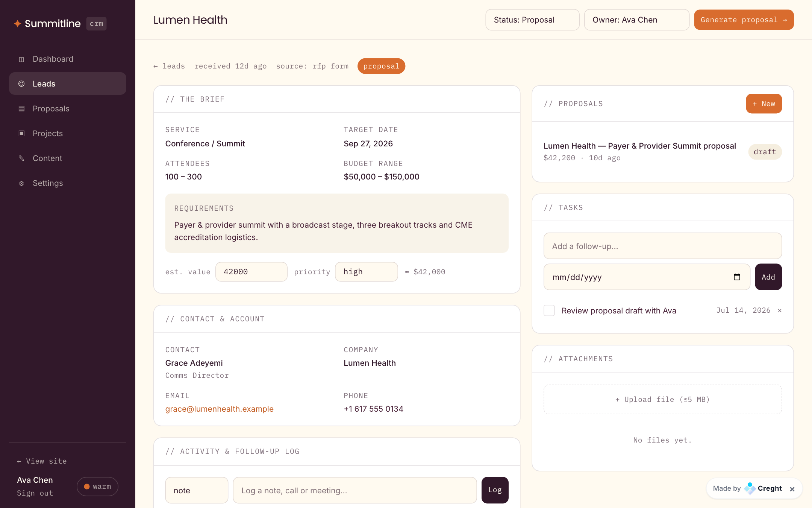Click the mm/dd/yyyy date field

647,277
